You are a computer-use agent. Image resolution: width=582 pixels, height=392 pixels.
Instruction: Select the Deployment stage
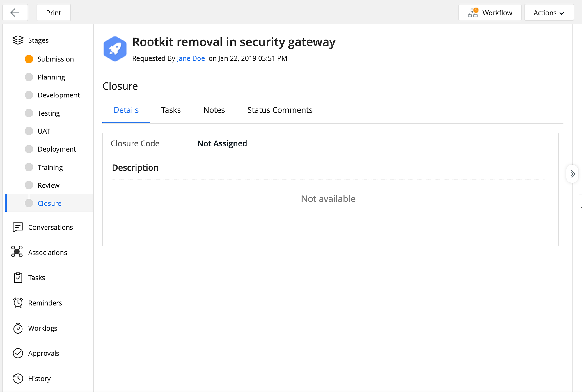56,149
